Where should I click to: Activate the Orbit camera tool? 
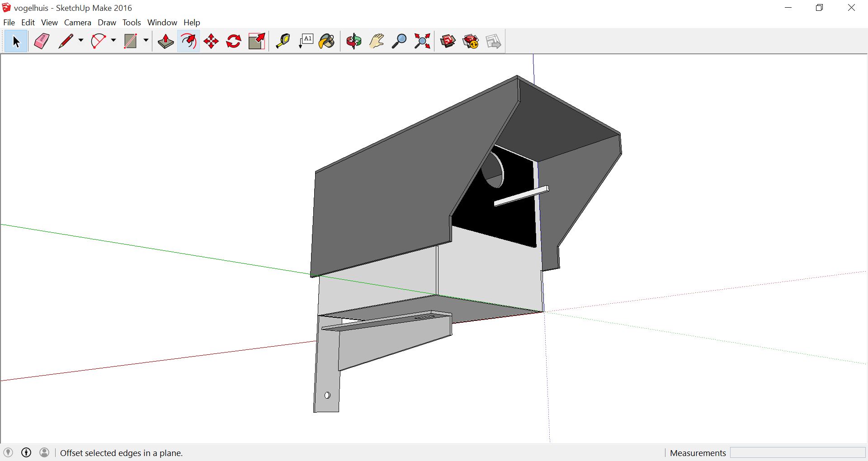click(x=354, y=42)
